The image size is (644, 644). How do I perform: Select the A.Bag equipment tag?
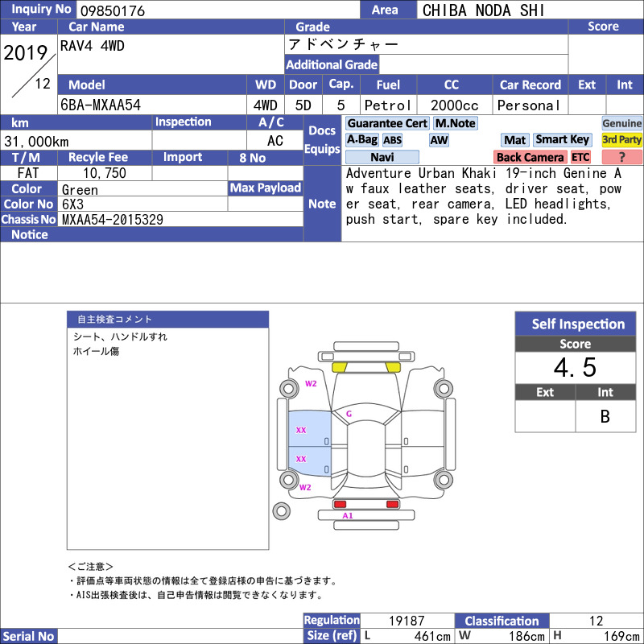coord(361,140)
